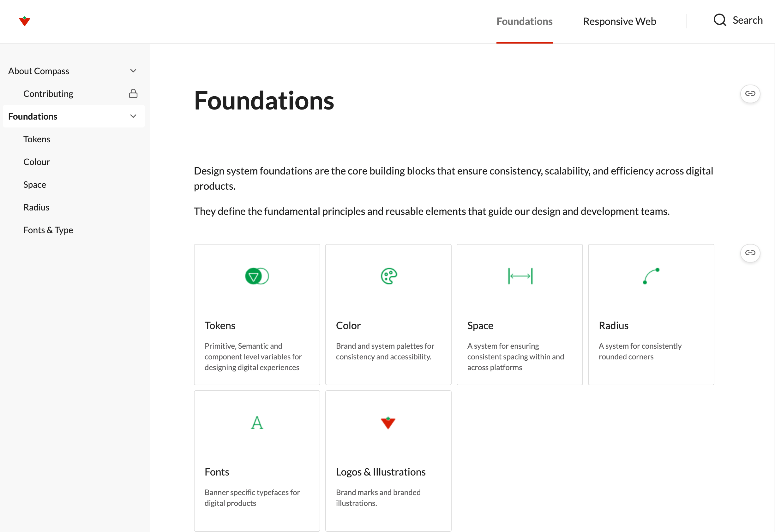Open the Colour sidebar page
The height and width of the screenshot is (532, 775).
click(x=36, y=162)
